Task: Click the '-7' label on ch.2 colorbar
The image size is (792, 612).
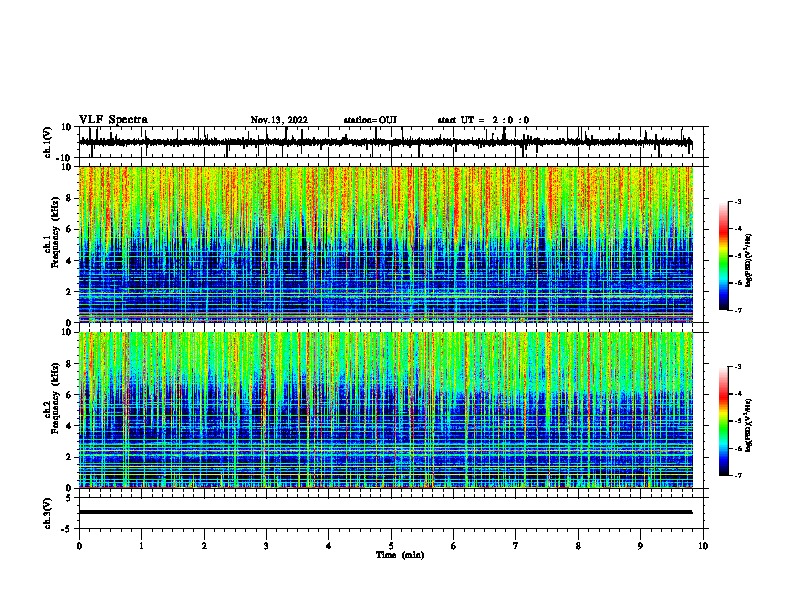Action: [737, 476]
